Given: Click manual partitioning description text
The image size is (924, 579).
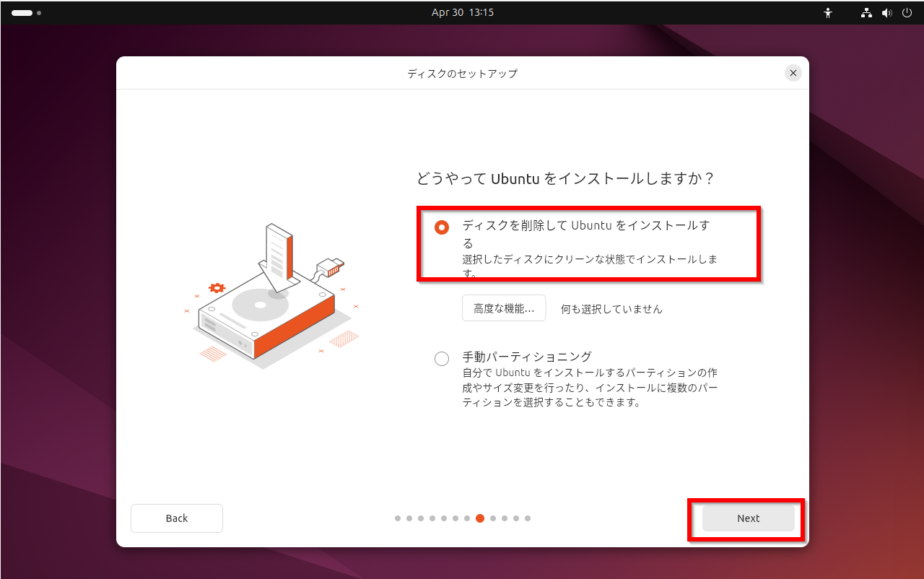Looking at the screenshot, I should pos(590,388).
